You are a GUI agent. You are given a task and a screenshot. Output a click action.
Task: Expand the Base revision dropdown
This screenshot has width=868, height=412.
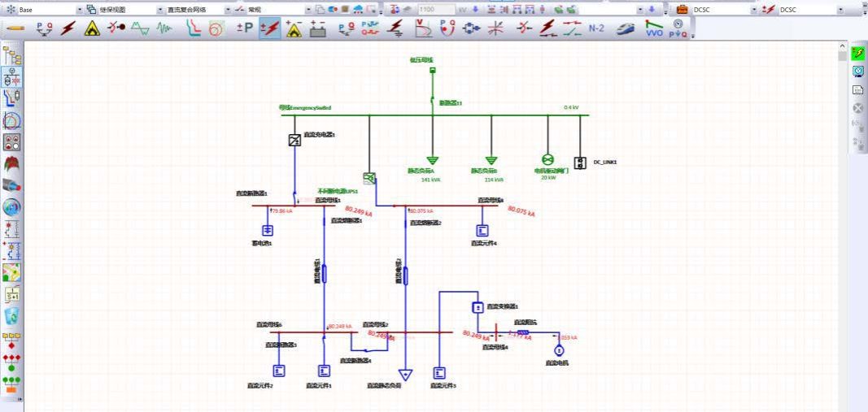80,10
